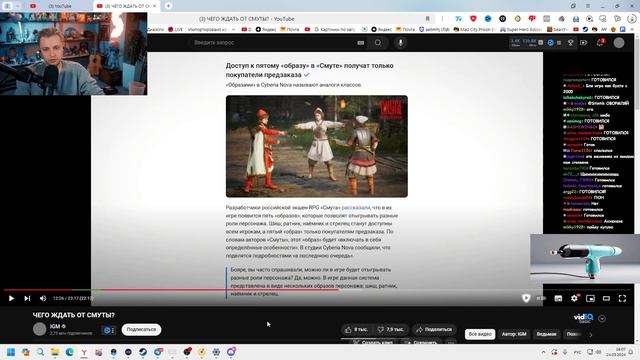Select the Ведьмак filter chip
640x360 pixels.
(x=547, y=334)
